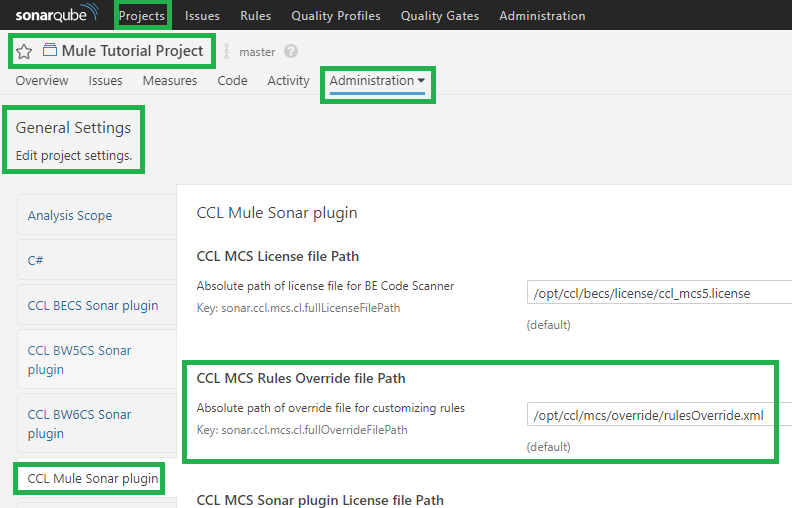Click the branch icon next to master
The height and width of the screenshot is (508, 792).
tap(226, 51)
